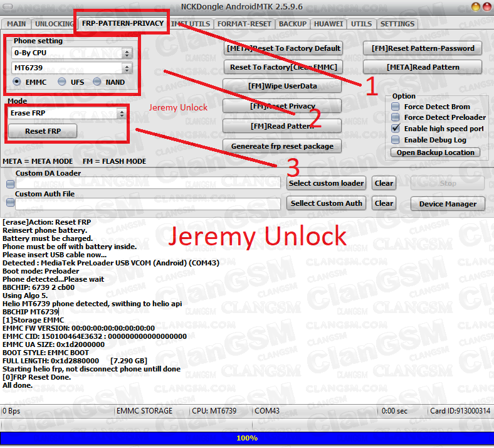Image resolution: width=494 pixels, height=448 pixels.
Task: Click [META]Reset To Factory Default
Action: 283,48
